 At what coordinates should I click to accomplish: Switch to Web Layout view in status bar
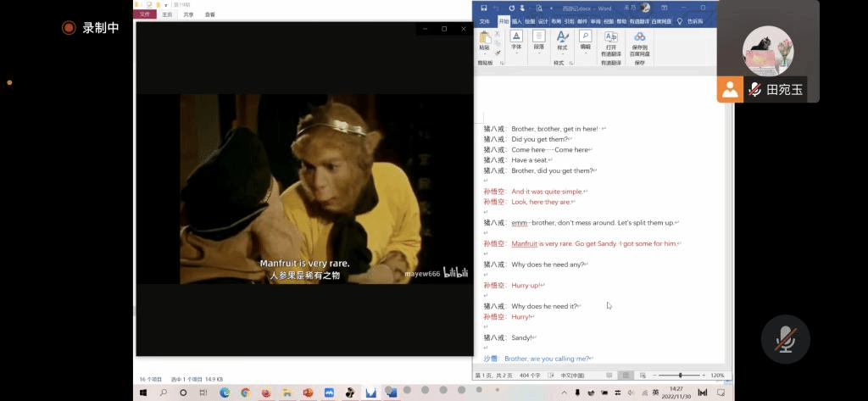click(x=643, y=376)
